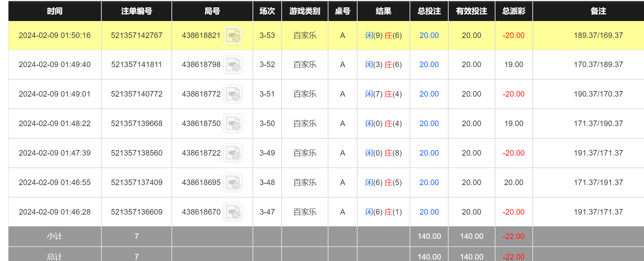The image size is (644, 261).
Task: Open total bet 20.00 link for order 521357136609
Action: point(429,212)
